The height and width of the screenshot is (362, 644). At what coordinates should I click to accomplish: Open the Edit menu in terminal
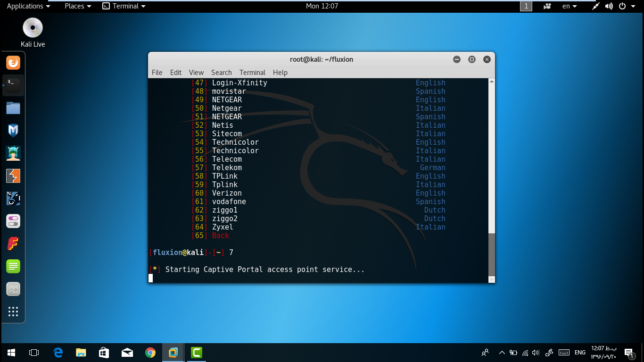176,72
